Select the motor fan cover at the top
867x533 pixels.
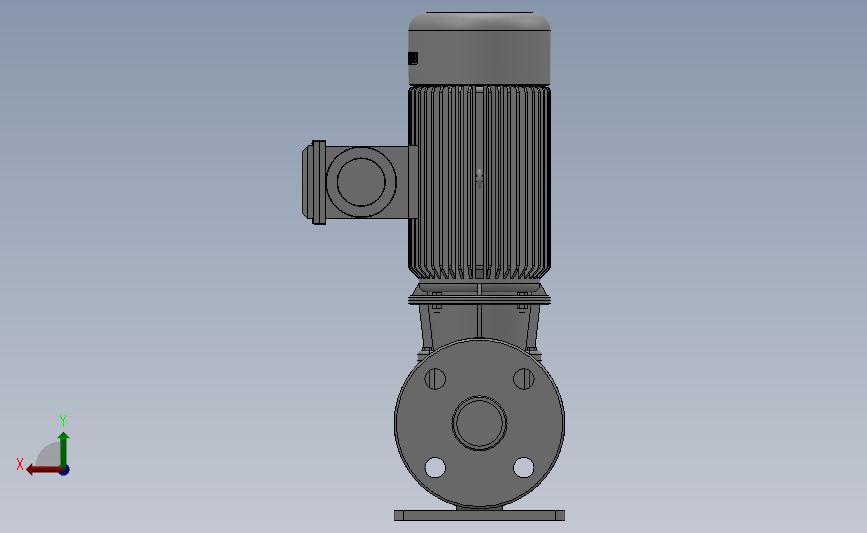(x=479, y=49)
